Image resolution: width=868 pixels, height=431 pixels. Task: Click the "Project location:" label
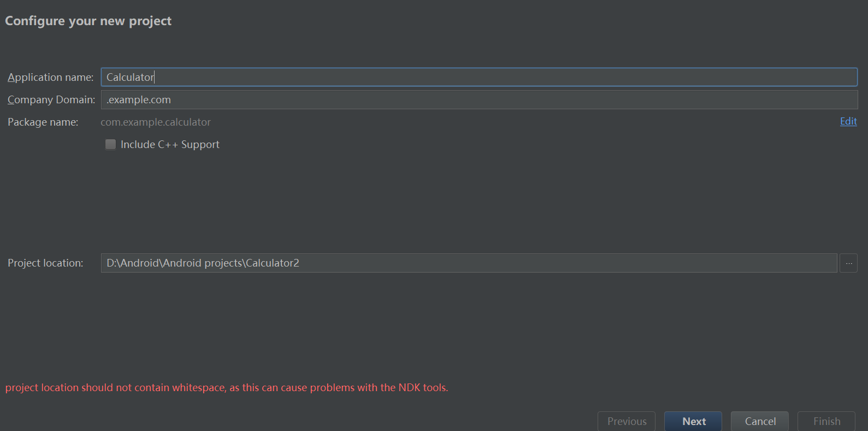45,263
